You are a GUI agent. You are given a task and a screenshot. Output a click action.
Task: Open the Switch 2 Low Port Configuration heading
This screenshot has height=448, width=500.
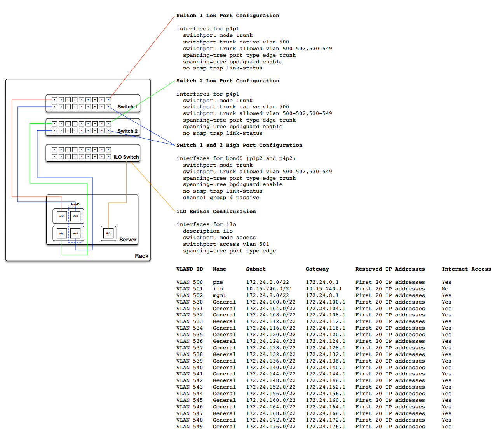227,80
